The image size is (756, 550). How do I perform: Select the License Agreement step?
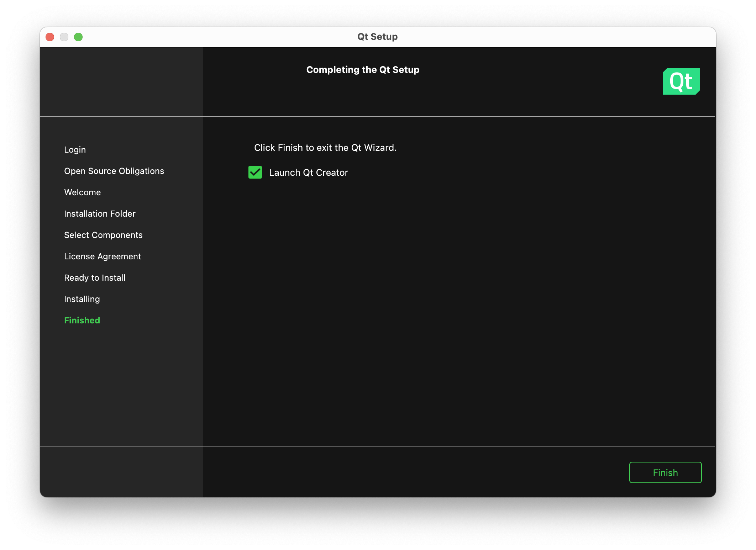(x=103, y=257)
